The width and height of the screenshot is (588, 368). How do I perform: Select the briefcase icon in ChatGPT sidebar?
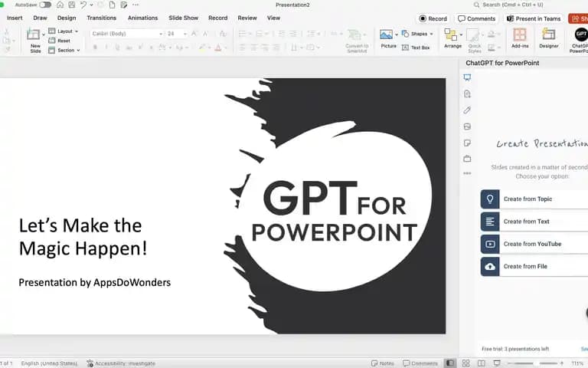pos(467,159)
